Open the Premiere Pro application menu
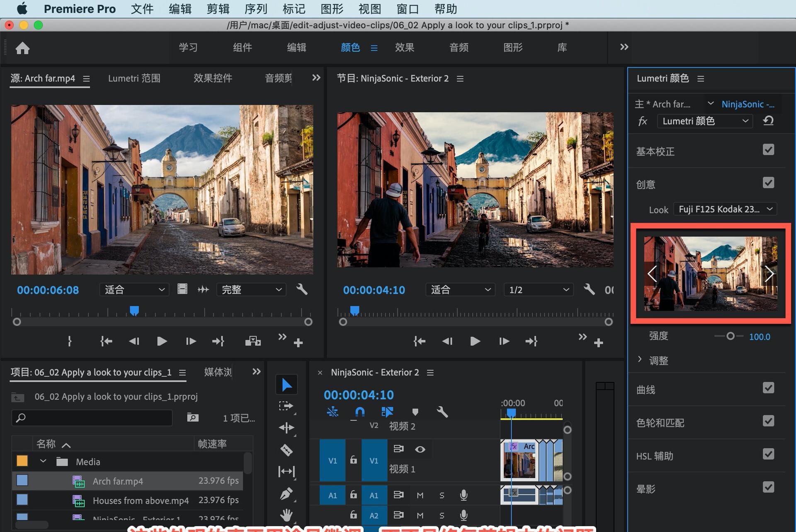 pyautogui.click(x=80, y=9)
